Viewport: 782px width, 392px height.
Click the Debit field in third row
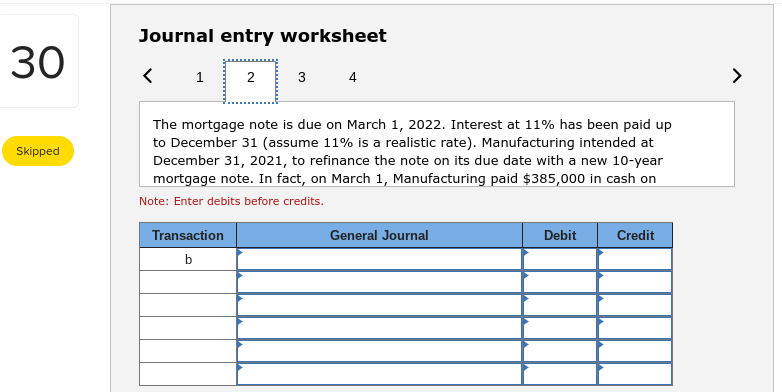click(x=560, y=305)
